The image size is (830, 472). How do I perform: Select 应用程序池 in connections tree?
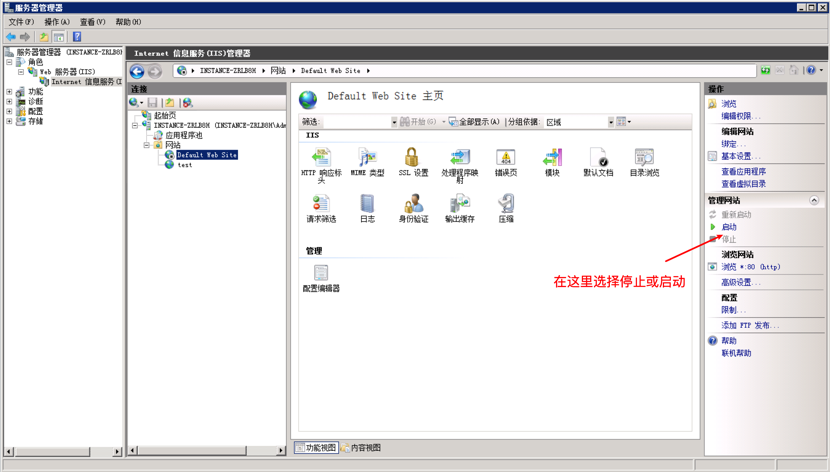tap(184, 135)
